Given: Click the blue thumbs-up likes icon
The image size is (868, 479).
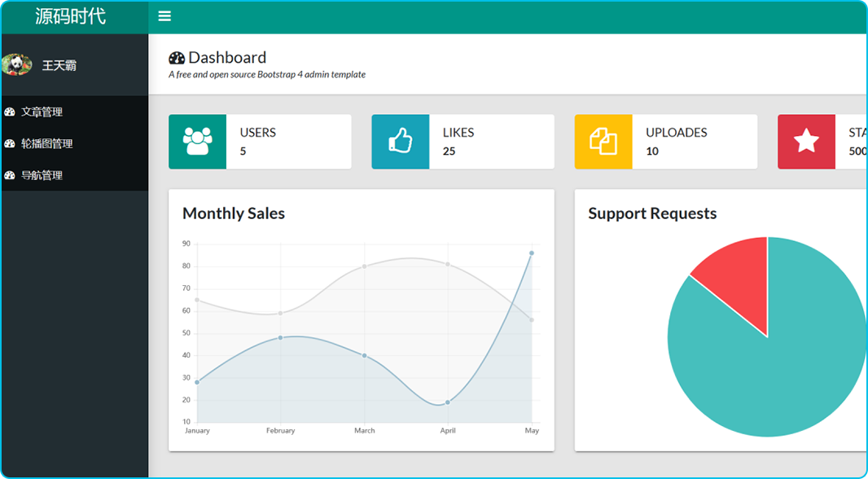Looking at the screenshot, I should pos(400,142).
